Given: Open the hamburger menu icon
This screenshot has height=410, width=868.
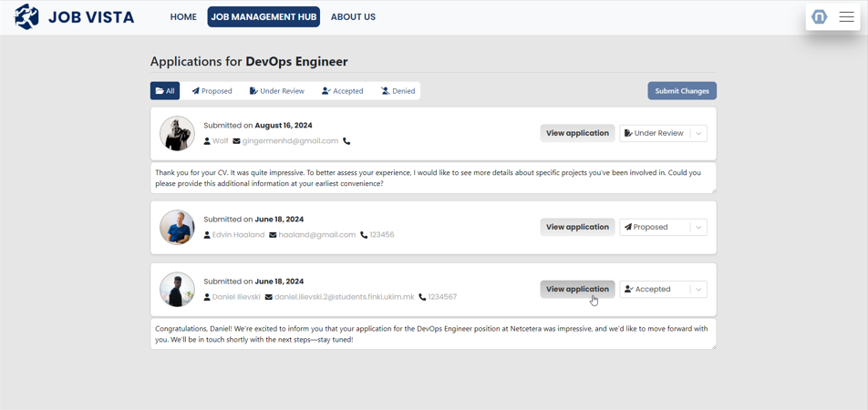Looking at the screenshot, I should point(846,16).
